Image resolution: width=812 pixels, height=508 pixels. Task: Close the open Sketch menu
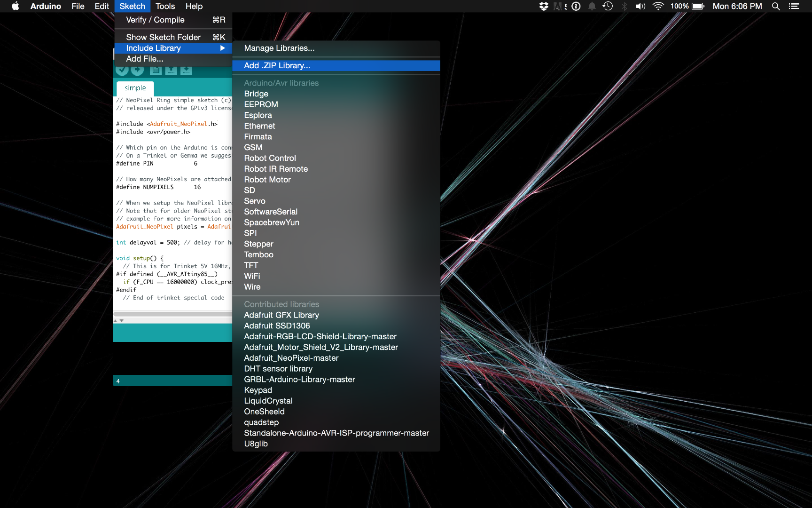(x=132, y=6)
